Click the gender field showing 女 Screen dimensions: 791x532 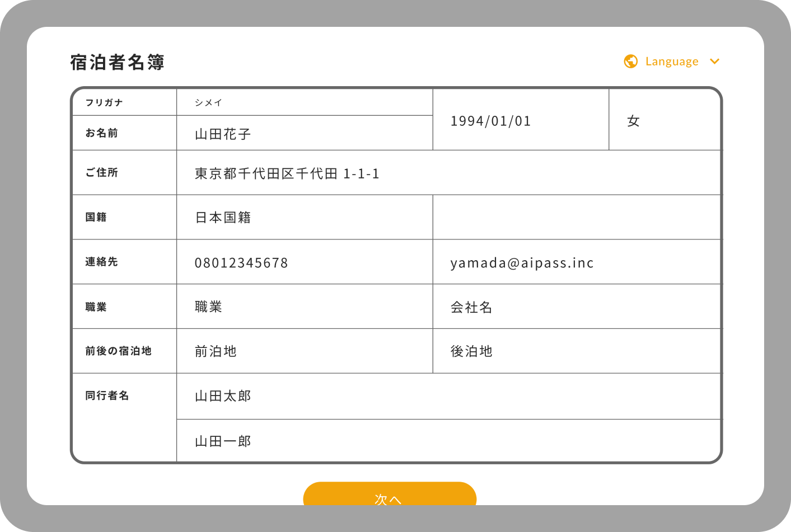click(x=665, y=120)
